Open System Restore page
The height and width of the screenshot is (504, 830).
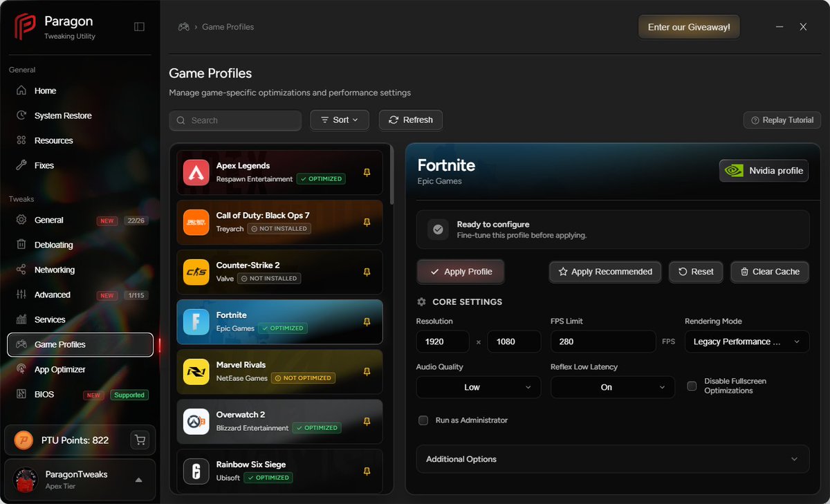[x=80, y=115]
